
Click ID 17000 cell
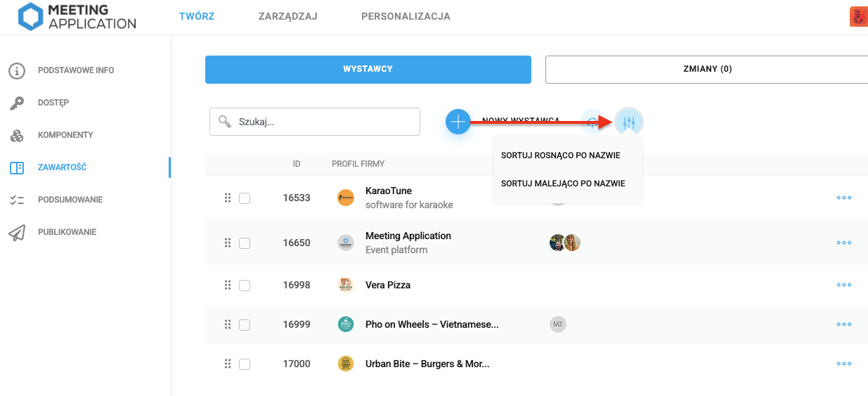[297, 364]
